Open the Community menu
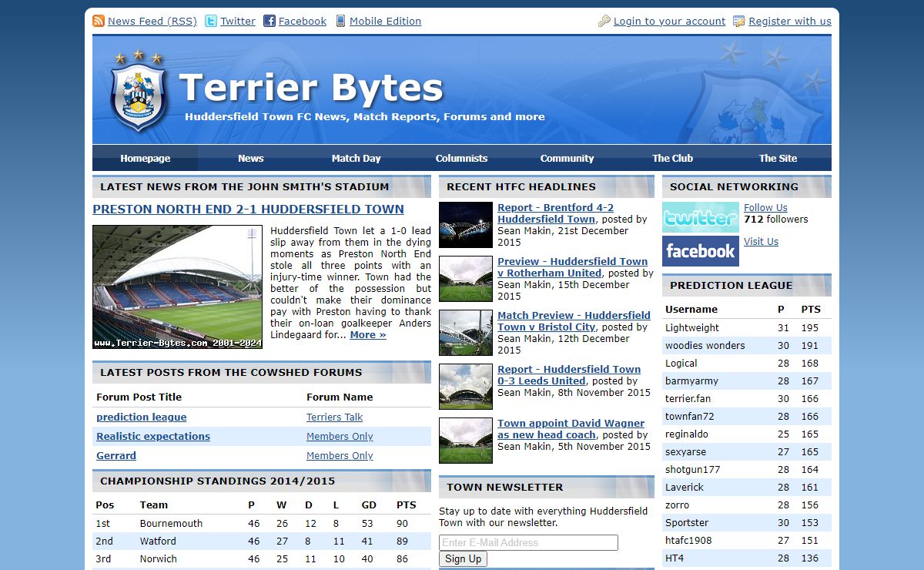The width and height of the screenshot is (924, 570). point(567,158)
